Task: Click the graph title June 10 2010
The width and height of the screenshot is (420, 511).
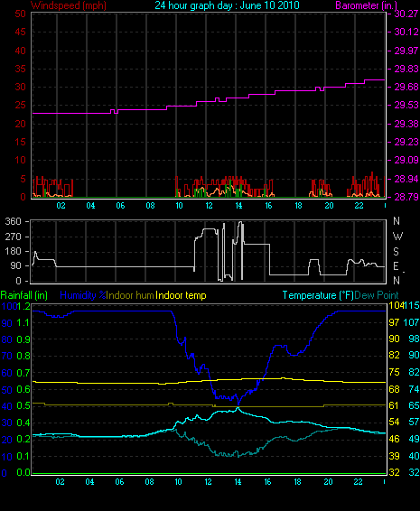Action: click(x=227, y=5)
